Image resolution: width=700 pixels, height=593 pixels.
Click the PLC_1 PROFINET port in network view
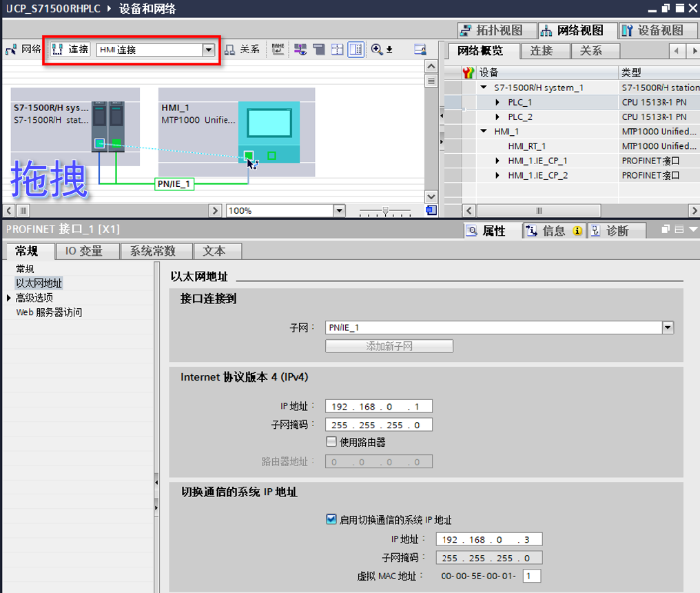[x=100, y=143]
